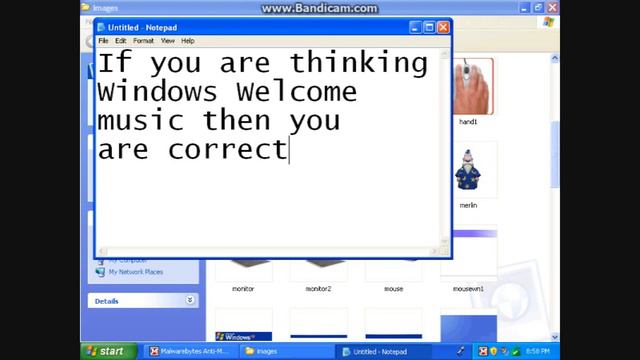Restore down the images window

tap(538, 7)
